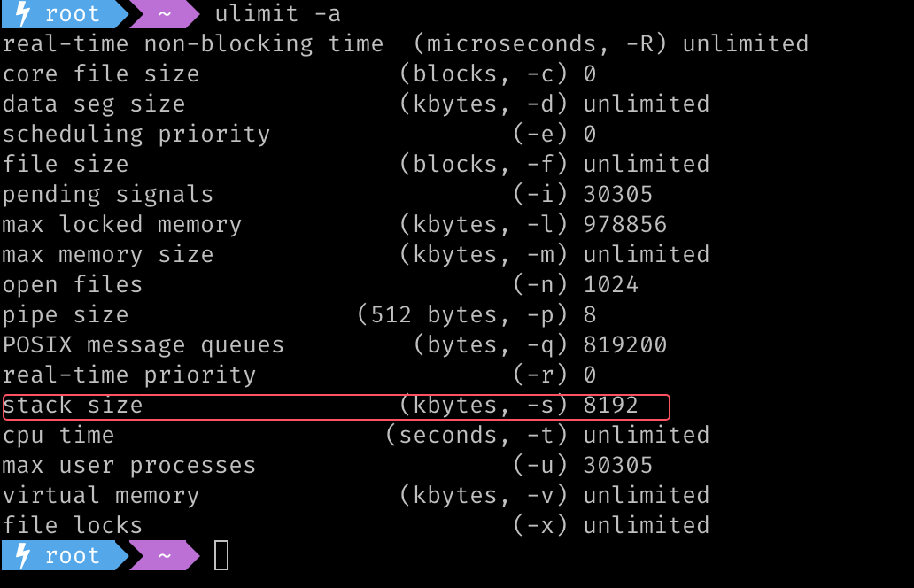
Task: Click the 'ulimit -a' command text
Action: 277,13
